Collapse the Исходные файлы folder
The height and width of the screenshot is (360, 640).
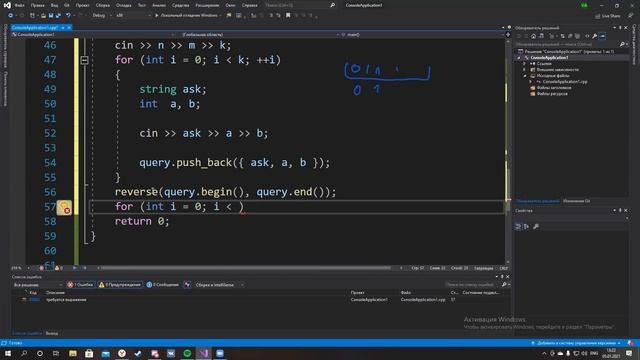(524, 76)
